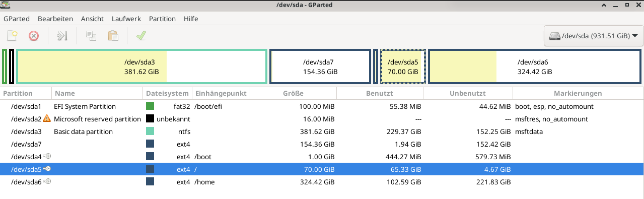
Task: Click the key icon beside /dev/sda5
Action: pyautogui.click(x=47, y=169)
